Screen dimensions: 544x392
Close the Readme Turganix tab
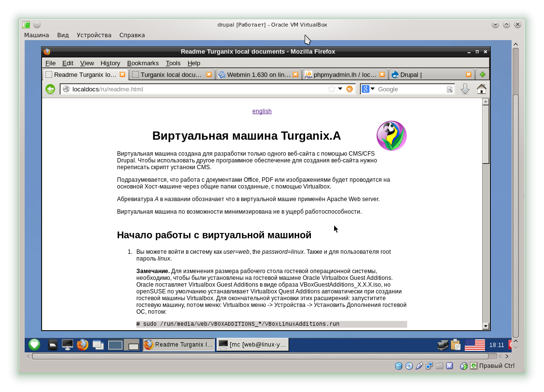pos(122,74)
